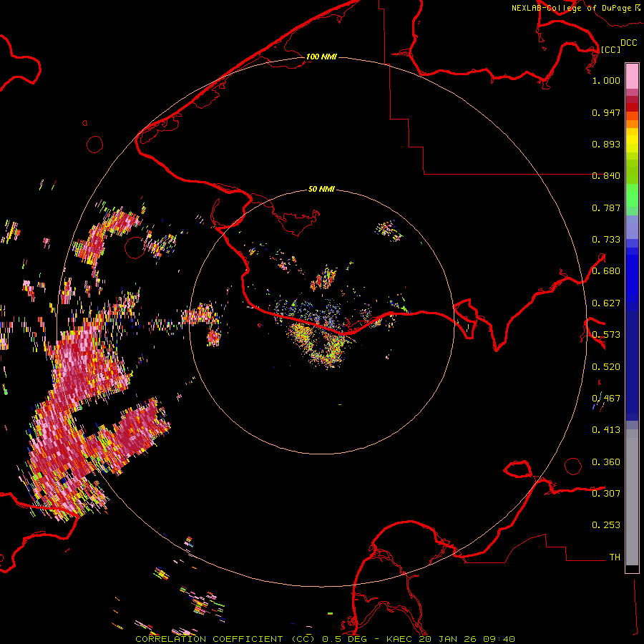Click the 0.413 color scale value
The image size is (644, 644).
click(606, 430)
